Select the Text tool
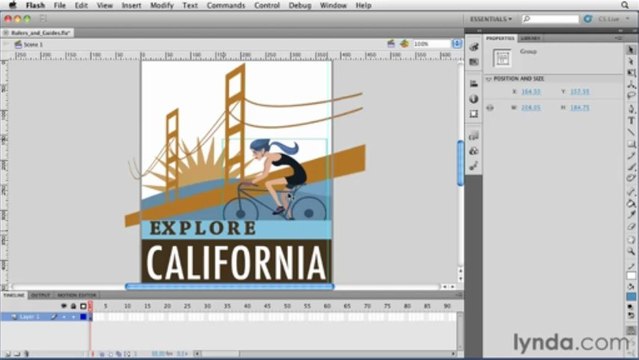Screen dimensions: 639x360 pyautogui.click(x=631, y=121)
